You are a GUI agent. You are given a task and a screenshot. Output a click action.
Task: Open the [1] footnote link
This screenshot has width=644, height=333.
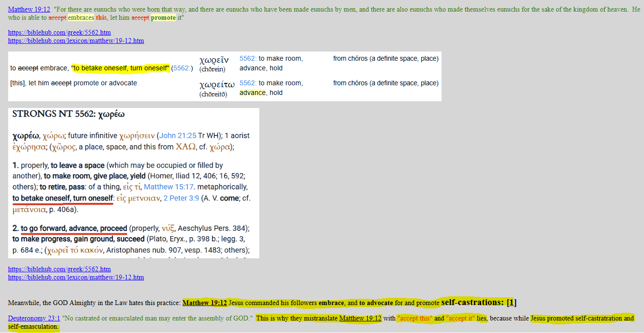point(511,303)
